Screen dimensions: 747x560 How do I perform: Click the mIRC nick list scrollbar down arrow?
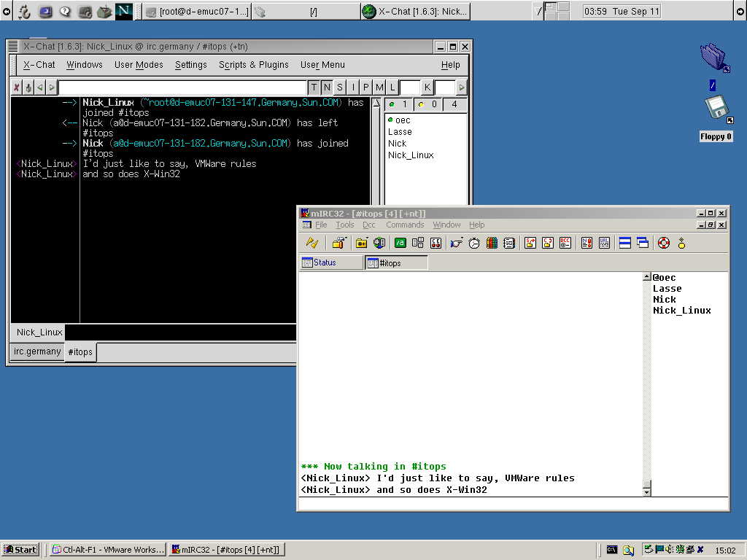point(646,492)
